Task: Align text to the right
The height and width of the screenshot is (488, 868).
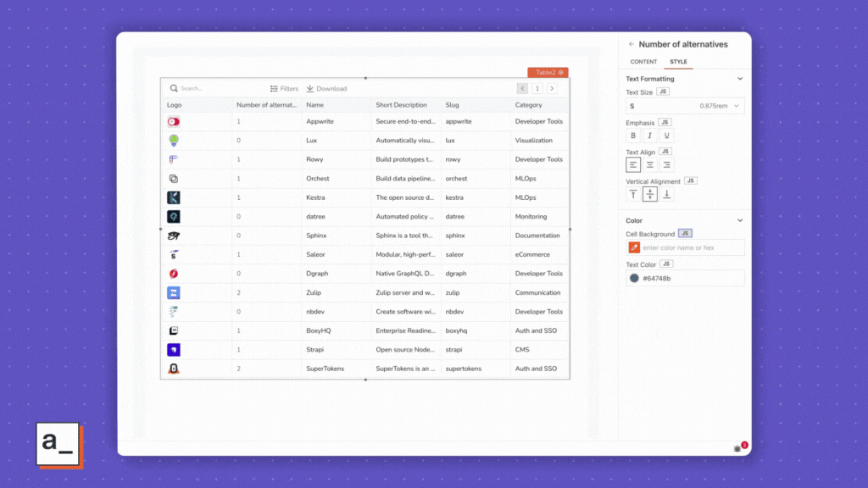Action: (667, 165)
